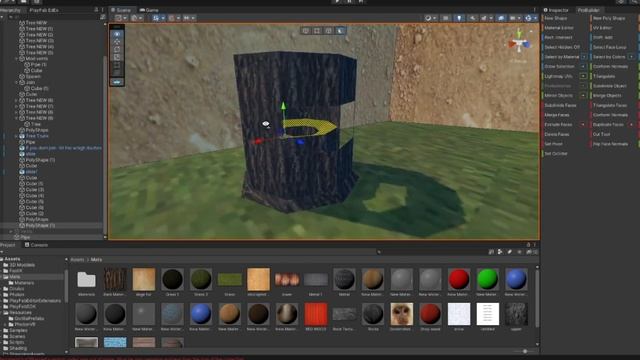640x360 pixels.
Task: Choose ProBuilder edge selection mode
Action: tap(329, 31)
